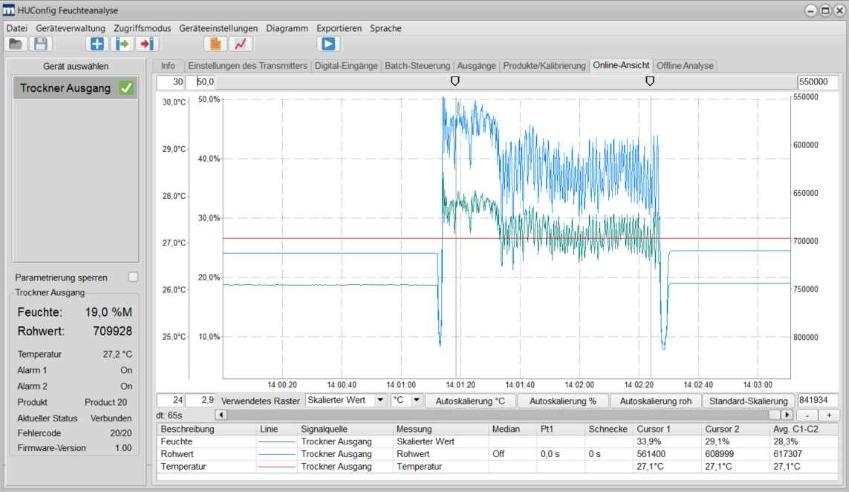This screenshot has width=849, height=492.
Task: Click the green arrow connect device icon
Action: pos(123,44)
